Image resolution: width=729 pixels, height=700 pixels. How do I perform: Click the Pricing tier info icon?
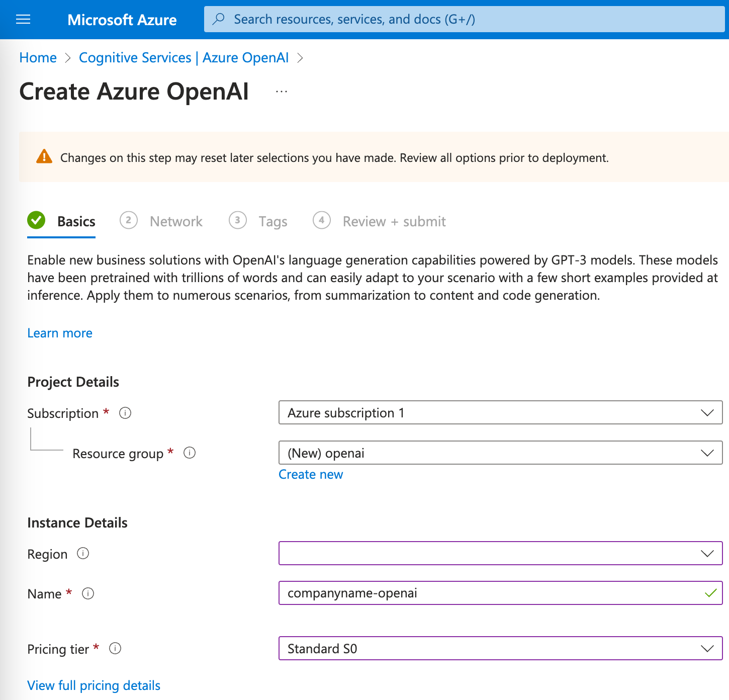click(x=115, y=649)
